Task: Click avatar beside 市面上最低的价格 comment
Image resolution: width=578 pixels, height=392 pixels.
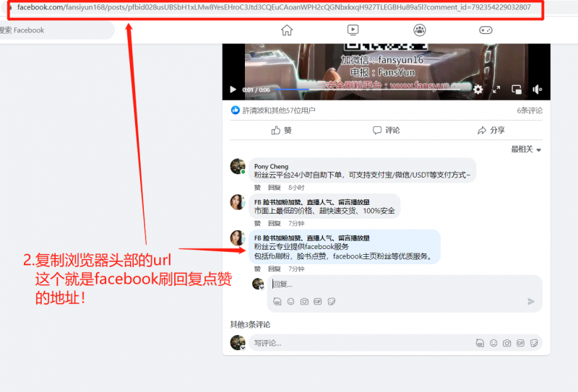Action: point(238,202)
